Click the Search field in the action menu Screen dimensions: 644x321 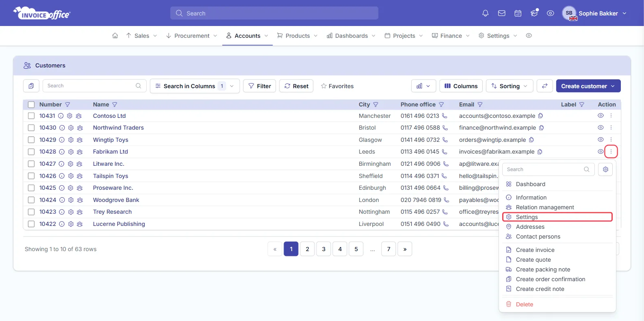pyautogui.click(x=549, y=169)
